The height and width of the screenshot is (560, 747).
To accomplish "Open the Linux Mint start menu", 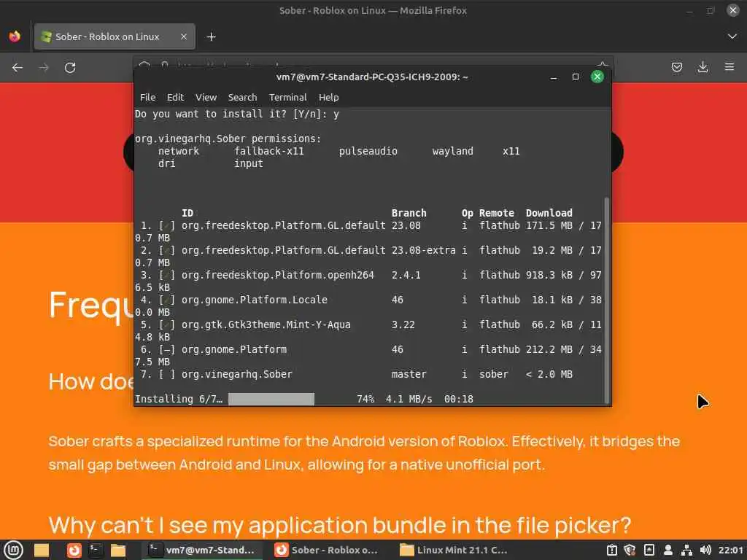I will pyautogui.click(x=13, y=550).
